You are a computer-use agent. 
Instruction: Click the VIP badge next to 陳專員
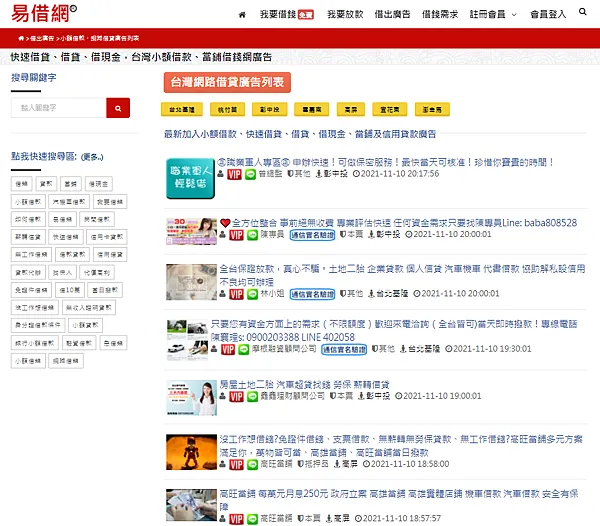[236, 235]
